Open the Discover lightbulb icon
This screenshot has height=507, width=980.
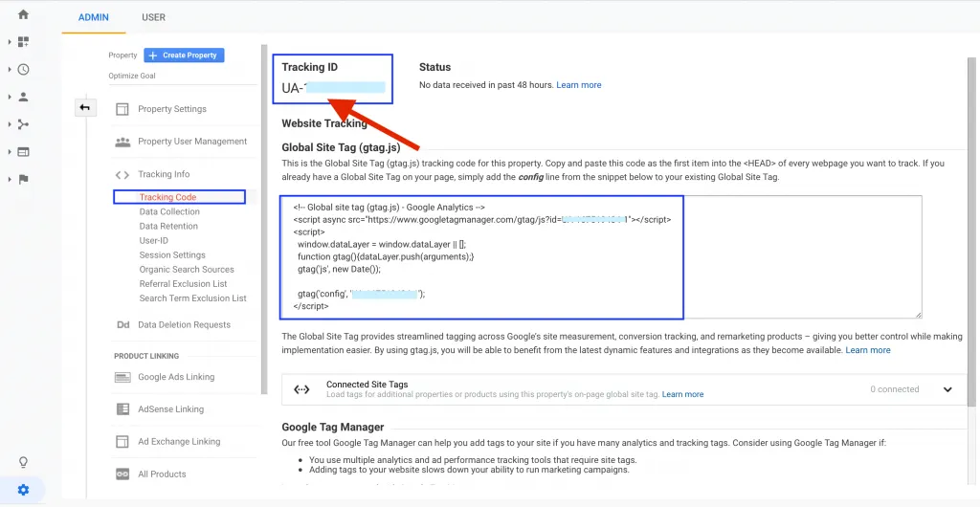click(x=23, y=462)
